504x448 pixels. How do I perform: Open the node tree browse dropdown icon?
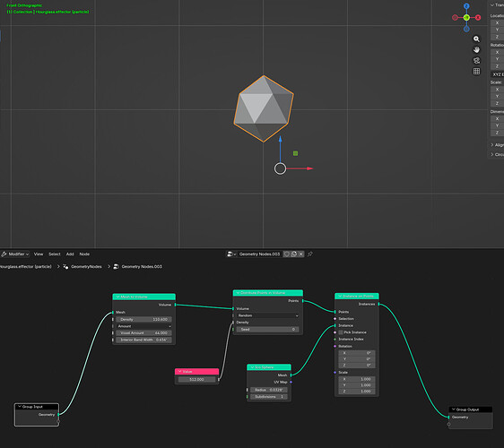click(231, 254)
